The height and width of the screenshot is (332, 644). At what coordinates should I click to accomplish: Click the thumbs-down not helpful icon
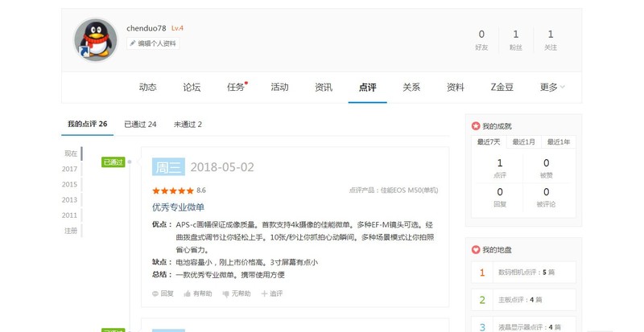click(x=226, y=293)
